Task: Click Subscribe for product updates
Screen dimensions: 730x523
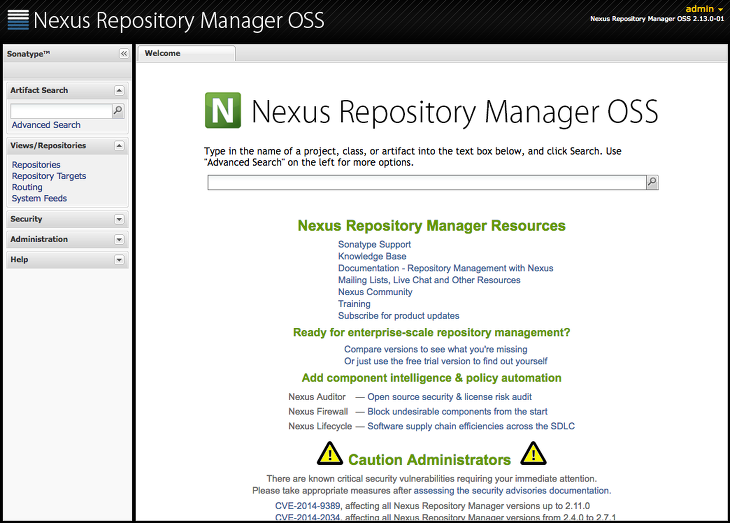Action: (399, 316)
